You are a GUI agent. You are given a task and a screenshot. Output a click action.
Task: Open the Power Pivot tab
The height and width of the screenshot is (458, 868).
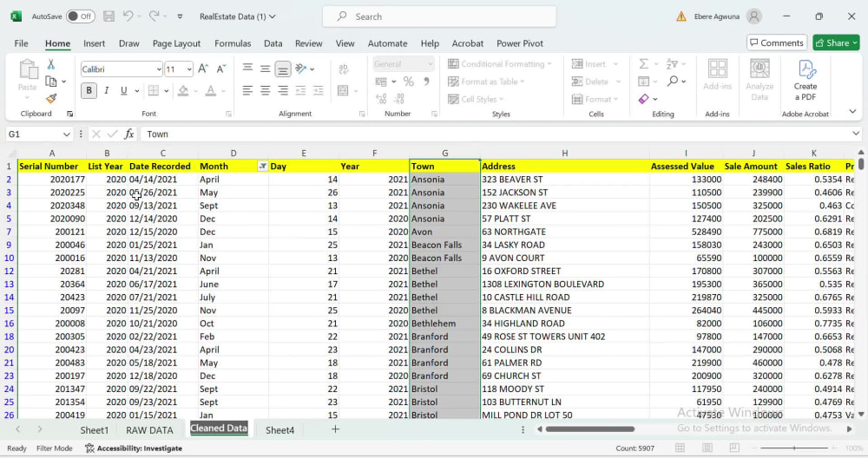pyautogui.click(x=520, y=43)
